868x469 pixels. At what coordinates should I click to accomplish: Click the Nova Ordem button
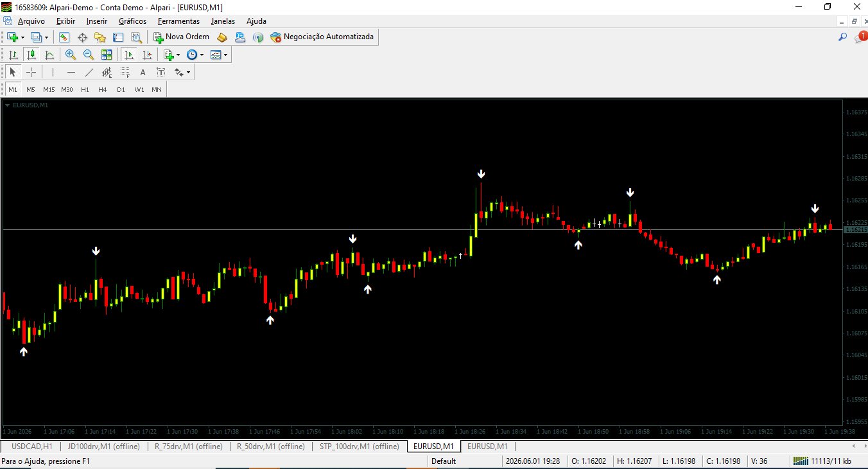click(x=182, y=37)
